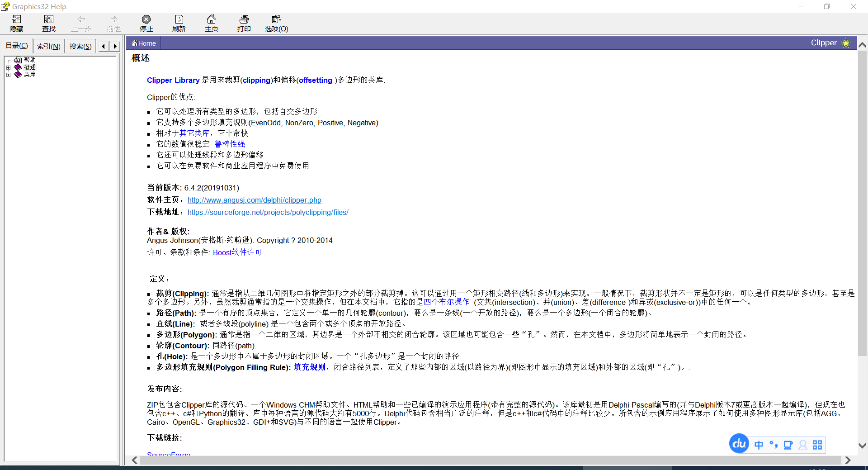This screenshot has height=470, width=868.
Task: Open the angusj.com clipper.php homepage URL
Action: pyautogui.click(x=255, y=200)
